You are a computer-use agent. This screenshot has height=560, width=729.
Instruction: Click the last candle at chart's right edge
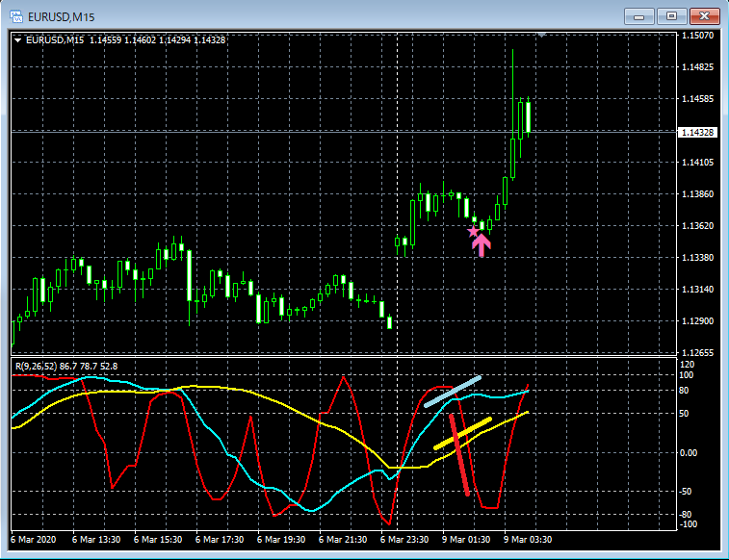(528, 117)
